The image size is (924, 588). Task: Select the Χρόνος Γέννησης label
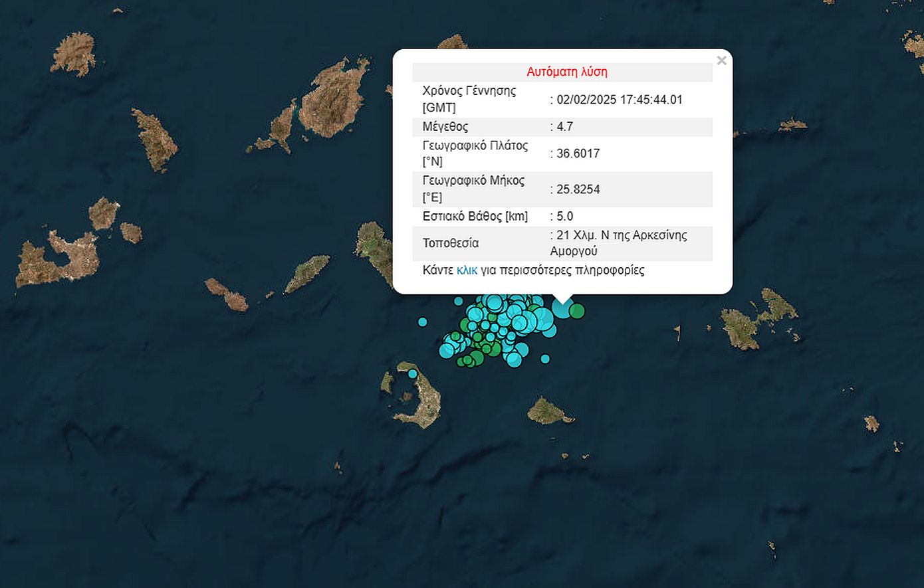[469, 91]
